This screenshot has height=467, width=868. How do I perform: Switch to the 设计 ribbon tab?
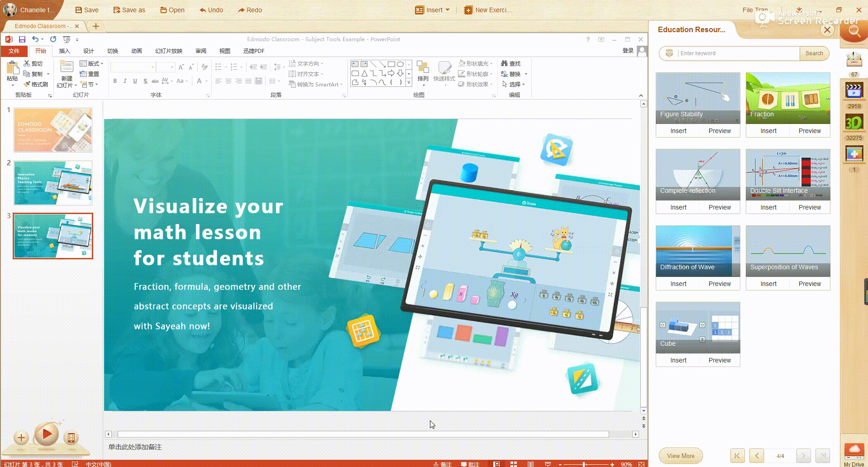(89, 51)
